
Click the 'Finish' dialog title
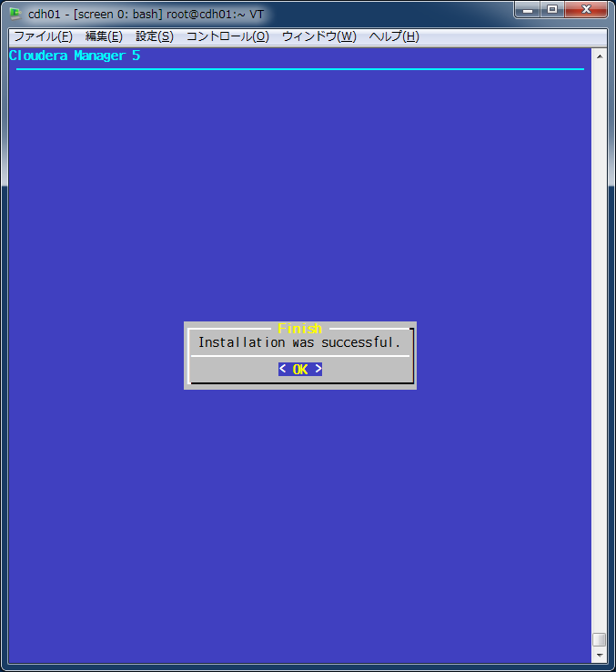[300, 329]
